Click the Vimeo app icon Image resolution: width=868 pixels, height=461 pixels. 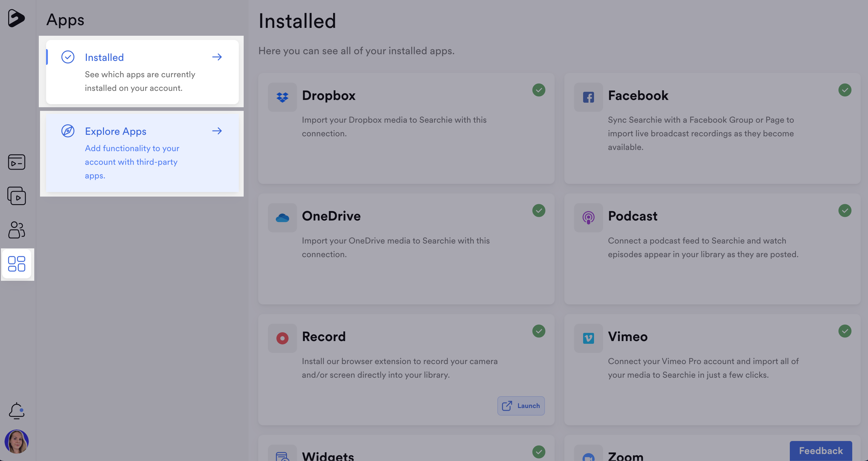[x=588, y=338]
